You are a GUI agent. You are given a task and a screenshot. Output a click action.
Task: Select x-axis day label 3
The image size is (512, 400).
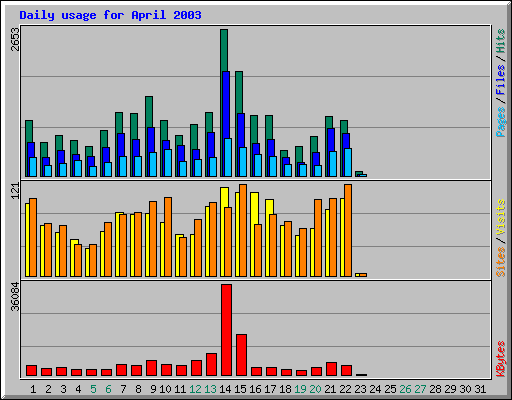(63, 389)
